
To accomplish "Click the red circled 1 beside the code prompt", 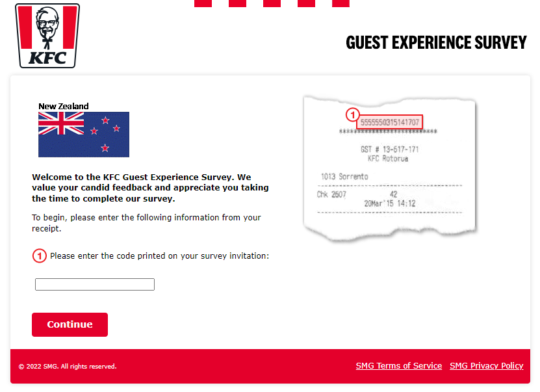I will click(x=39, y=256).
